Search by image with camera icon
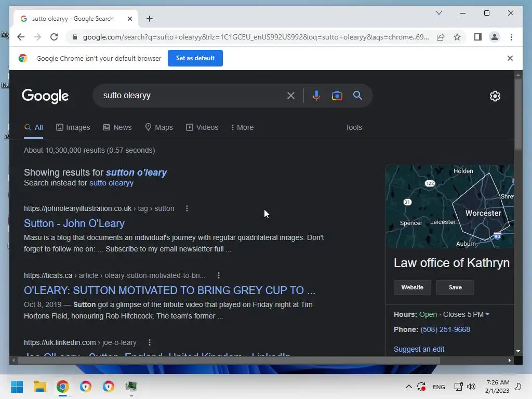Viewport: 532px width, 399px height. (337, 96)
